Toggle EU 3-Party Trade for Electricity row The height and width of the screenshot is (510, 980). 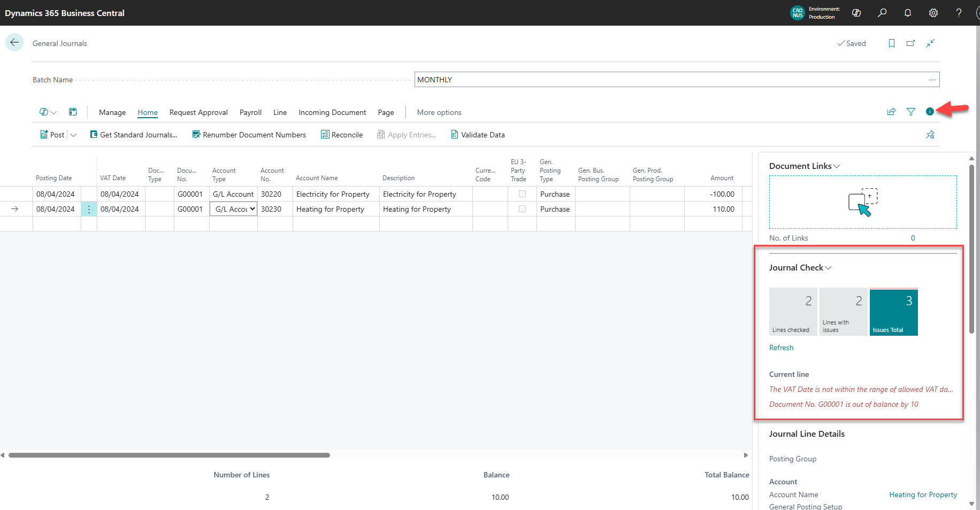(522, 194)
